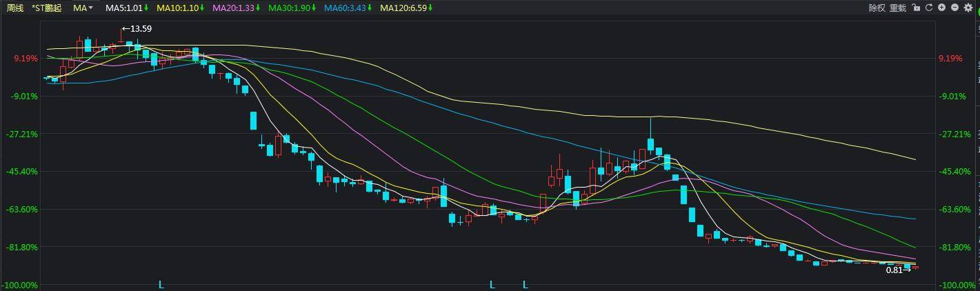Zoom out with the minus icon

(x=954, y=8)
